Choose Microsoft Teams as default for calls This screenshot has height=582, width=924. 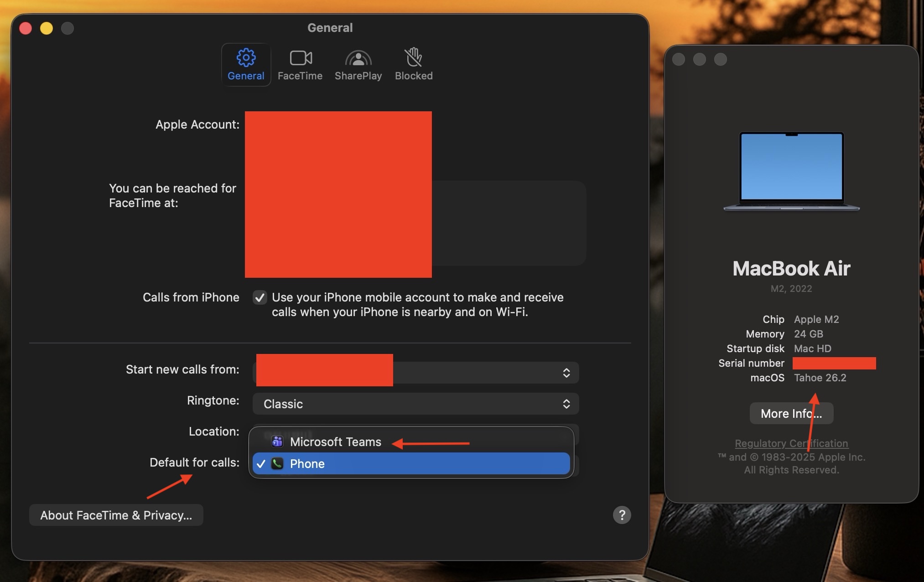click(335, 442)
